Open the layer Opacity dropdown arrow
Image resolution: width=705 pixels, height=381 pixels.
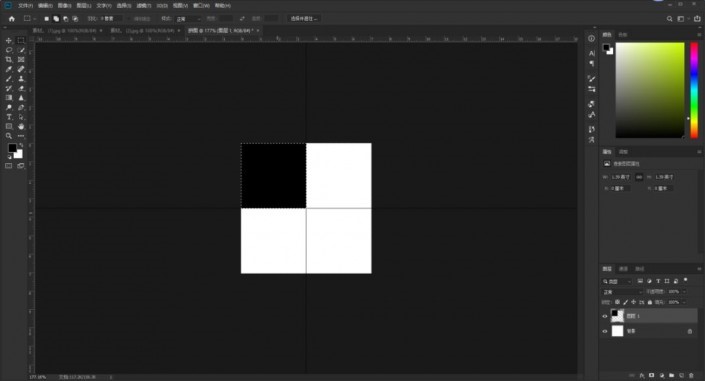pos(685,292)
